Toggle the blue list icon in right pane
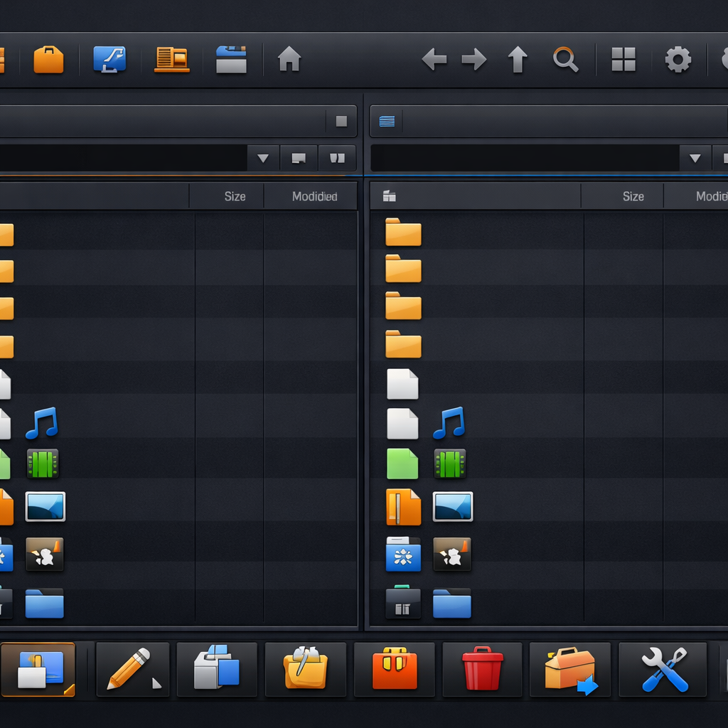Image resolution: width=728 pixels, height=728 pixels. (x=387, y=122)
